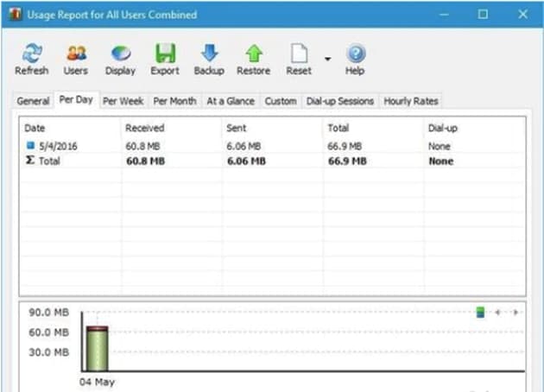Click the green and blue chart legend icon
This screenshot has height=392, width=544.
(x=480, y=313)
